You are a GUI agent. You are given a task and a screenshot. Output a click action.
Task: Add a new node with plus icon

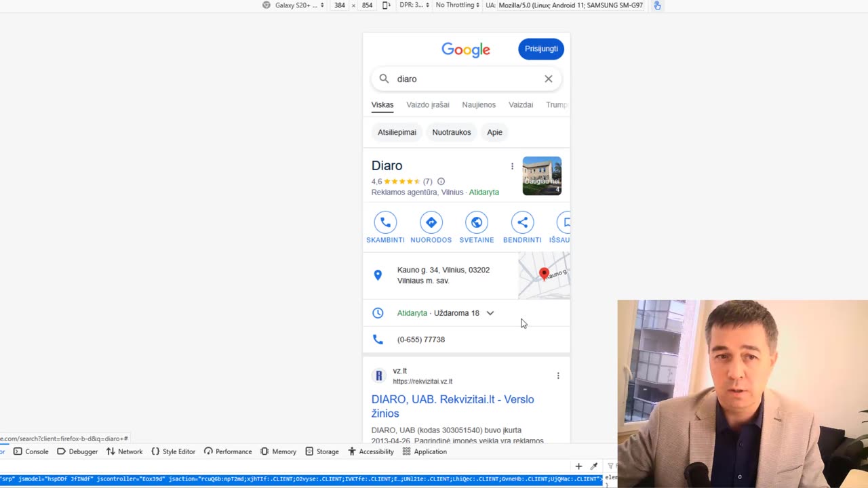pyautogui.click(x=578, y=466)
